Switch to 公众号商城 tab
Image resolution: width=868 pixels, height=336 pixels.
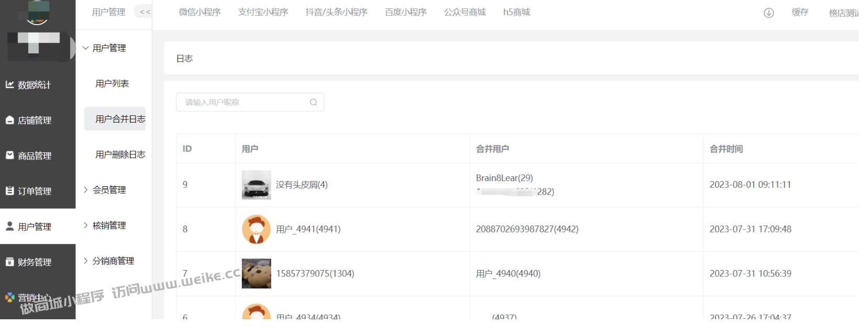[465, 12]
